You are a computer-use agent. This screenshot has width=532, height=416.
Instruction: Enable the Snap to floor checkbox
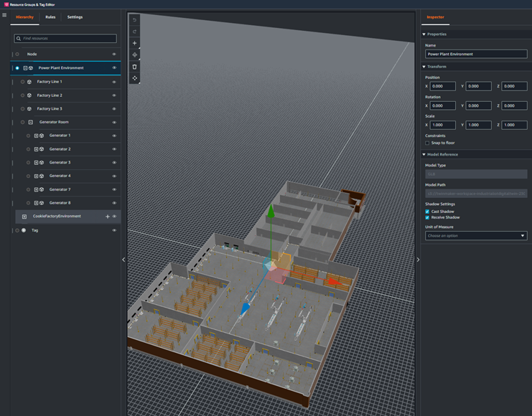pyautogui.click(x=427, y=143)
